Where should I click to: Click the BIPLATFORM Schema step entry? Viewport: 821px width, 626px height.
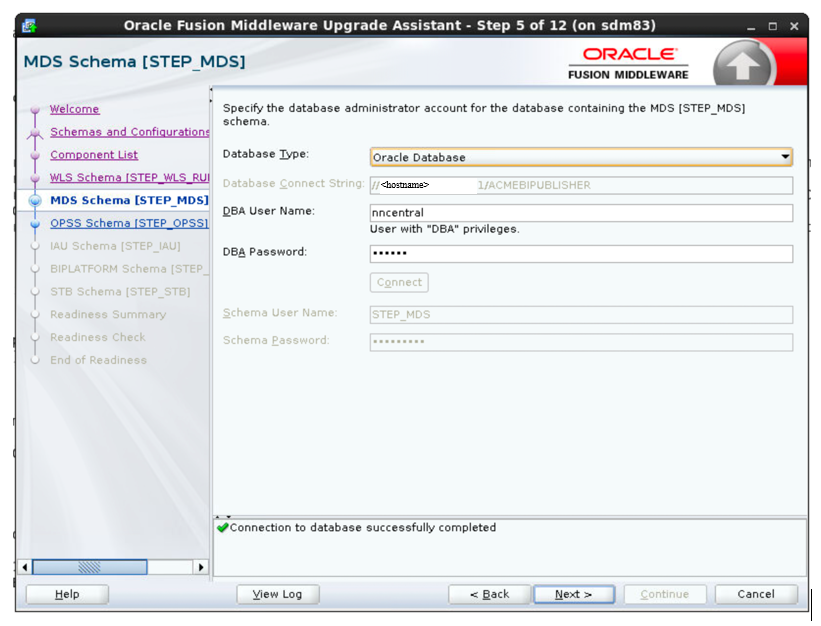[129, 269]
